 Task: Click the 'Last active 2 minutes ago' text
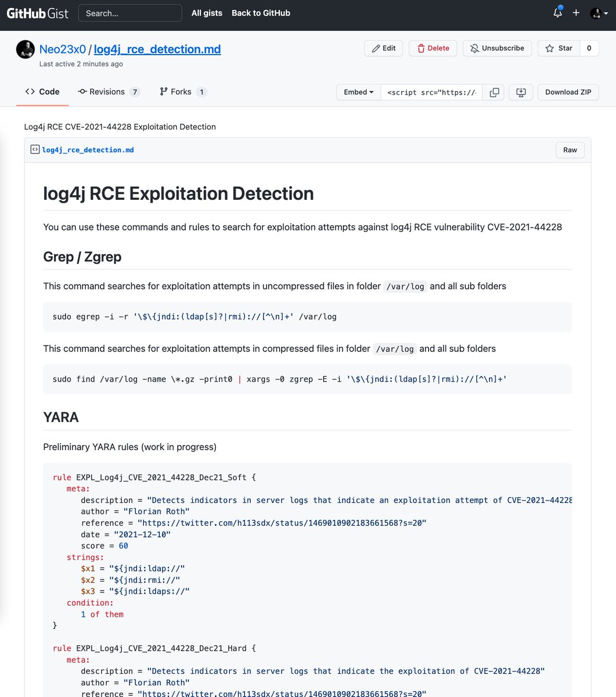click(x=81, y=64)
